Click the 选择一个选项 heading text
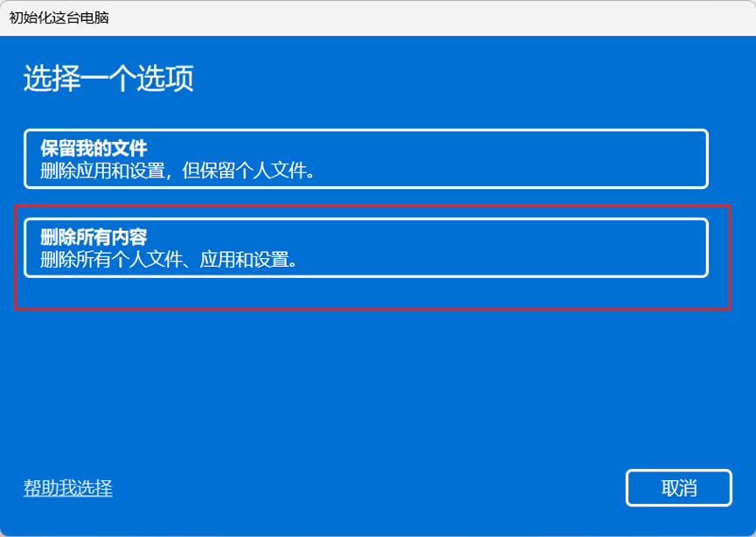The height and width of the screenshot is (537, 756). 108,78
